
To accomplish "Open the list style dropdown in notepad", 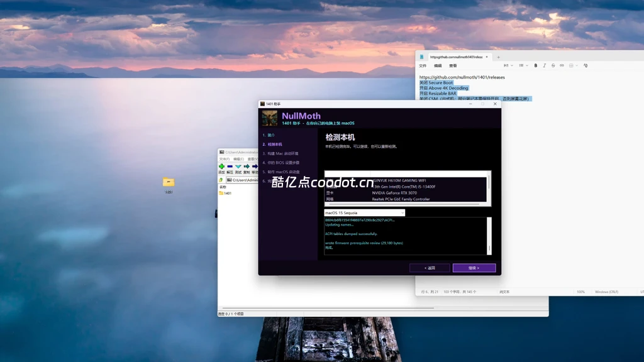I will pos(523,65).
